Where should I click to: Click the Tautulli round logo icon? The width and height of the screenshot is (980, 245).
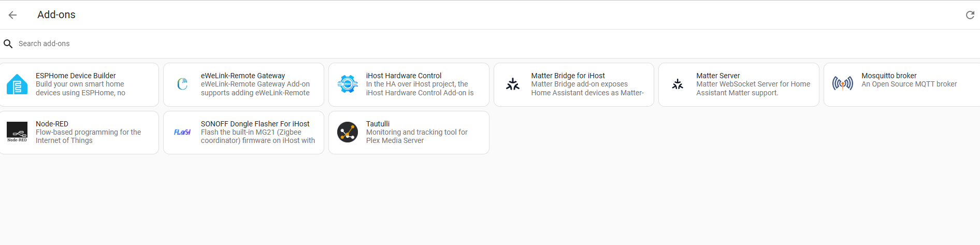[348, 132]
